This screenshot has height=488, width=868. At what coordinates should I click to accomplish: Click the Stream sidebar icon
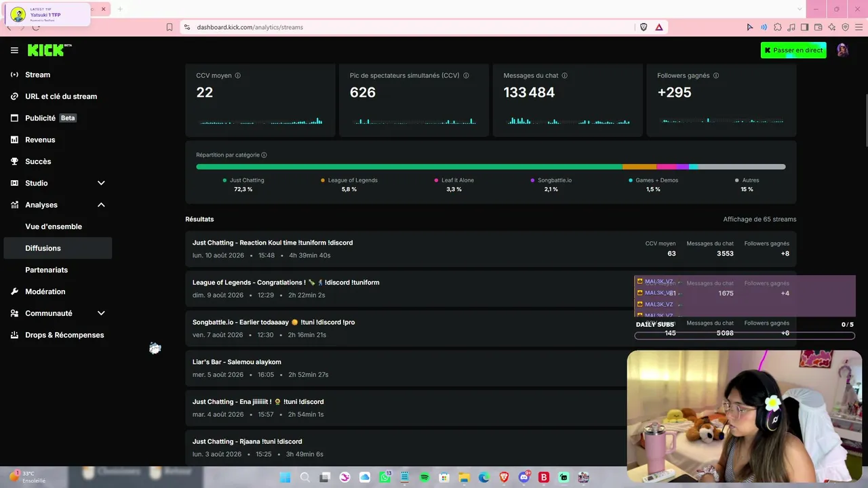(14, 75)
